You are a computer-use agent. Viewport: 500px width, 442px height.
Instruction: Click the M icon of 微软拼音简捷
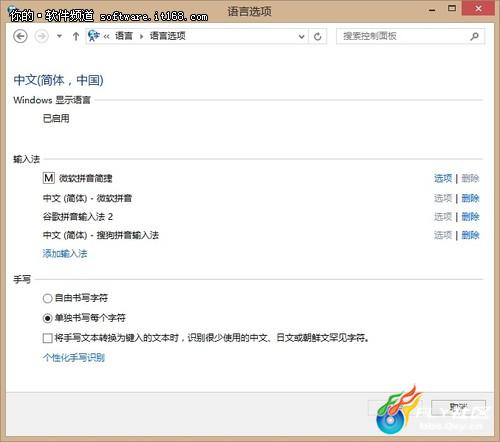(49, 178)
